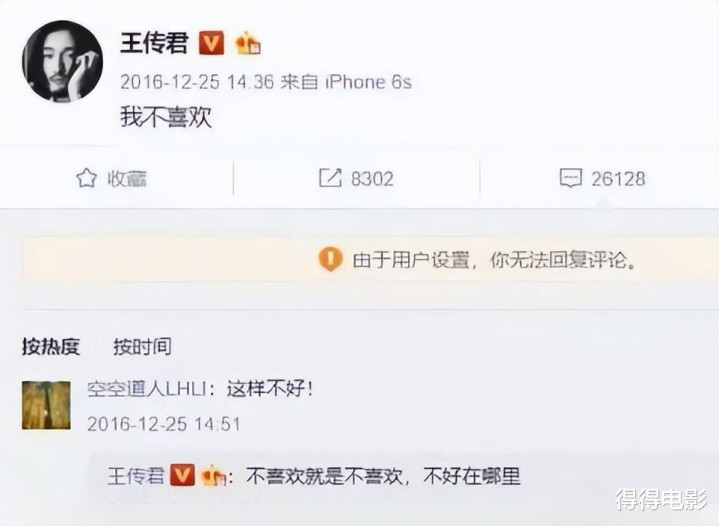Switch to the 按时间 sorting tab
This screenshot has width=719, height=526.
coord(143,347)
